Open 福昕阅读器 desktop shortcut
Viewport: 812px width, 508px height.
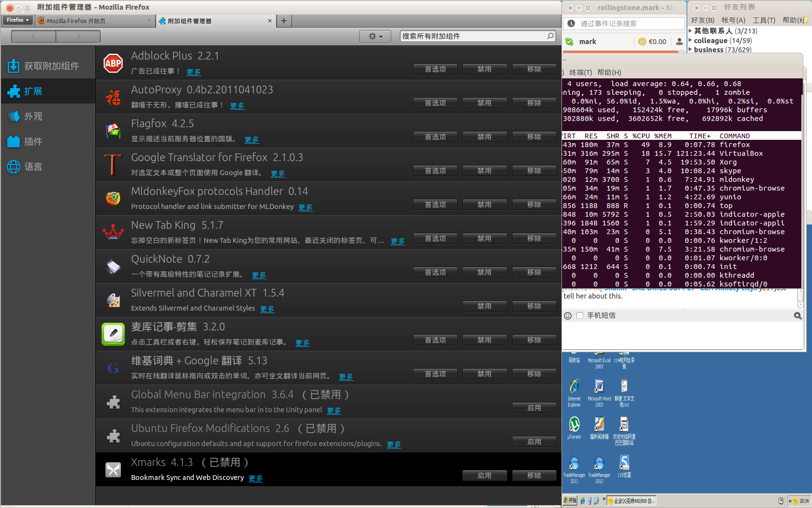599,428
